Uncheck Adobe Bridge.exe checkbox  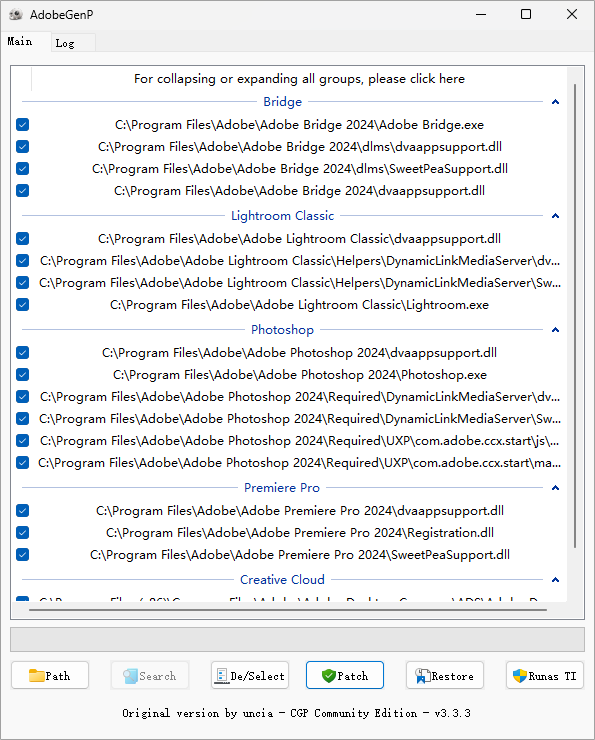[x=22, y=125]
